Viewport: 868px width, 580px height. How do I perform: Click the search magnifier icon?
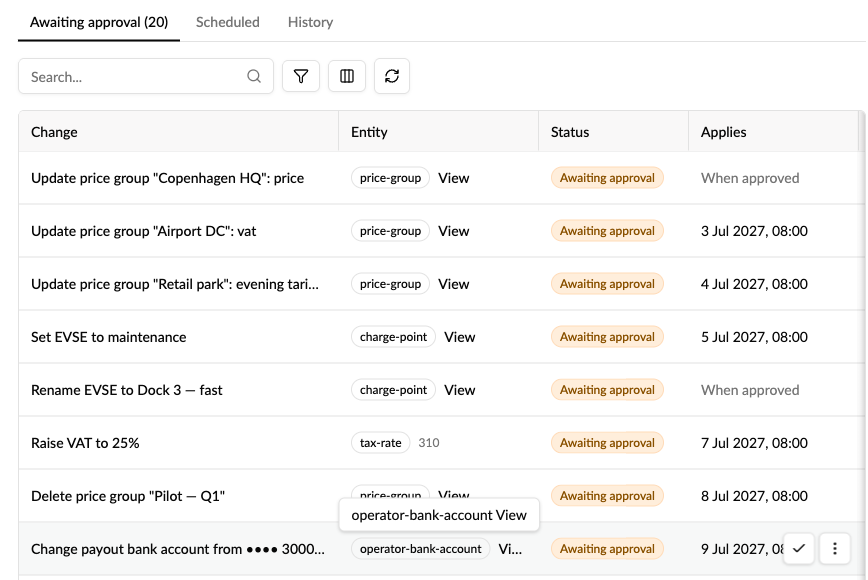[x=254, y=76]
